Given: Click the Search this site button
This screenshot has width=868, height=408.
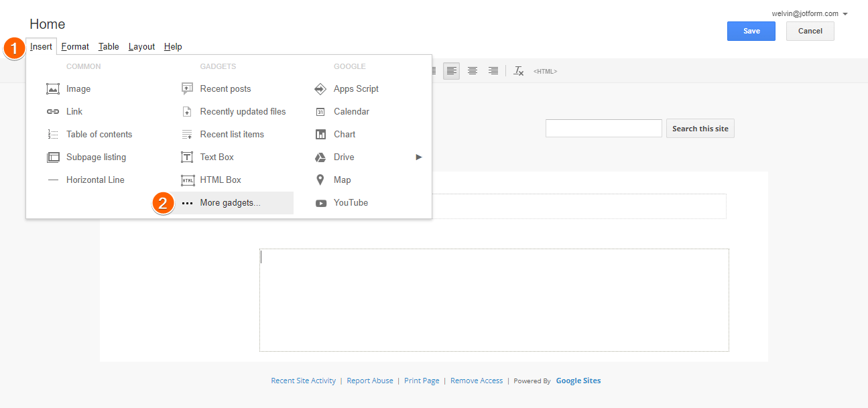Looking at the screenshot, I should [x=700, y=129].
